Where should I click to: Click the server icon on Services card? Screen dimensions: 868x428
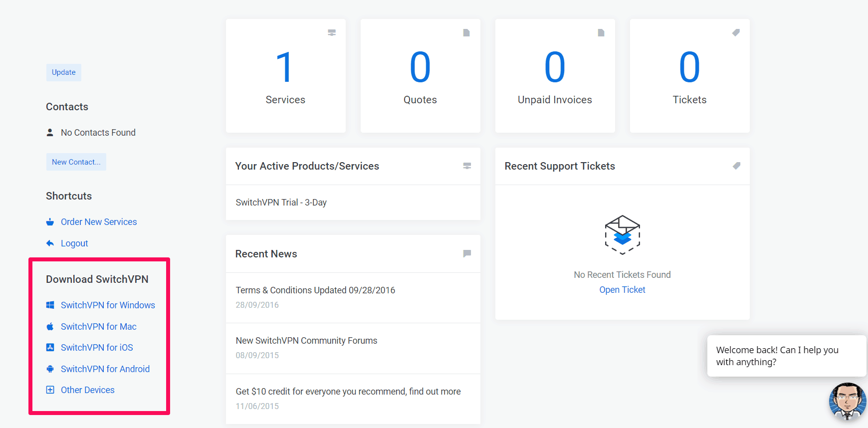coord(332,32)
